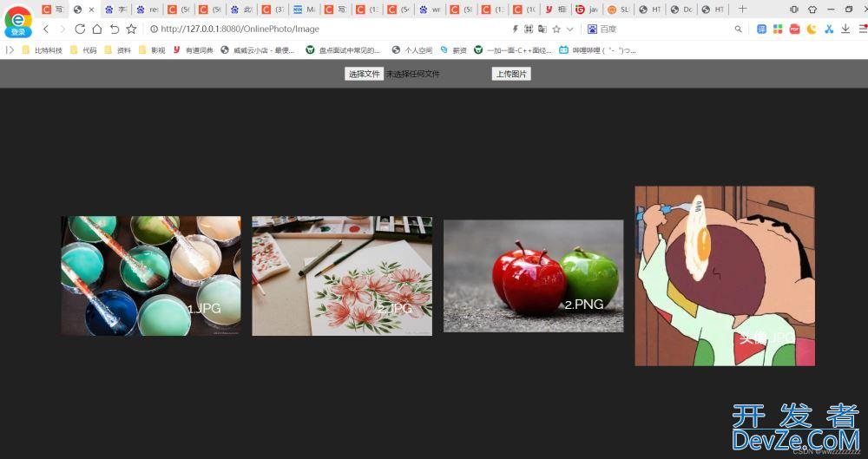The width and height of the screenshot is (868, 459).
Task: Open the browser home page
Action: pos(97,29)
